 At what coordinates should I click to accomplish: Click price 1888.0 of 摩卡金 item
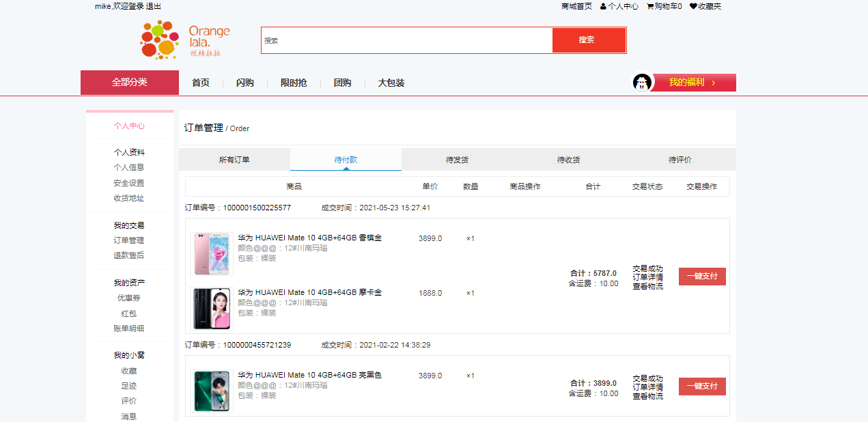(x=430, y=293)
